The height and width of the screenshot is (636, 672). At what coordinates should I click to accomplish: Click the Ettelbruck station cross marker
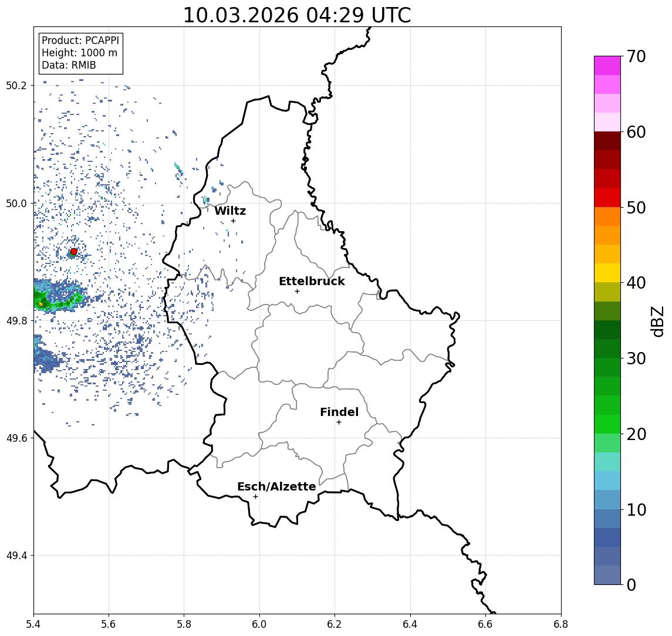point(297,292)
